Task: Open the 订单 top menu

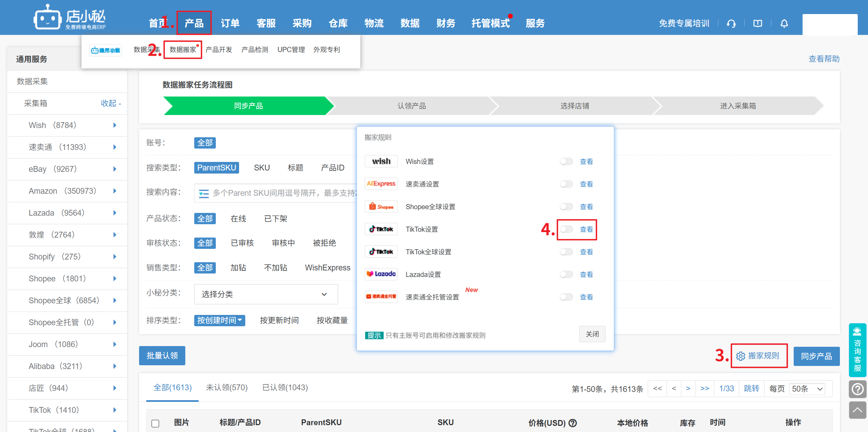Action: [x=230, y=23]
